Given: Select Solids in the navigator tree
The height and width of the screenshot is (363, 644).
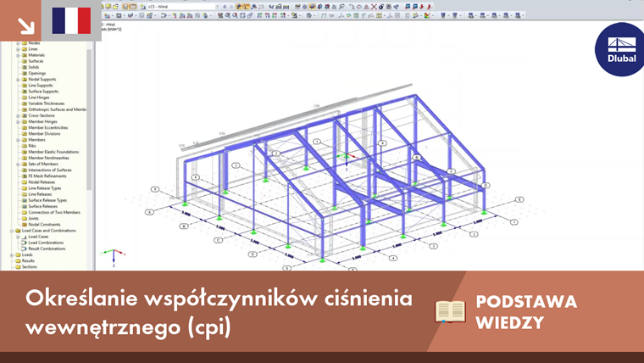Looking at the screenshot, I should (x=34, y=67).
